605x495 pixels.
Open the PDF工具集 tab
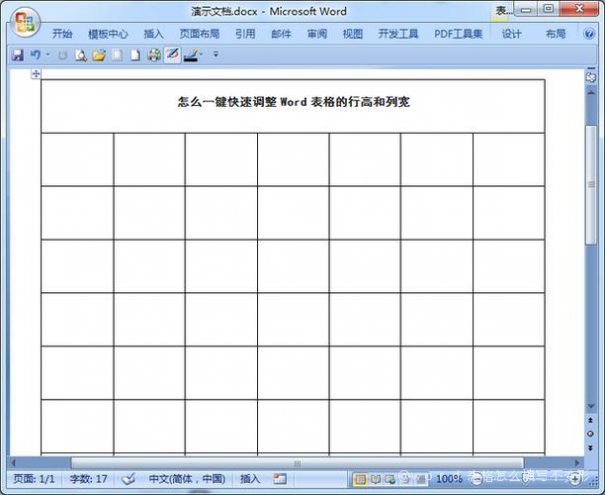(458, 34)
